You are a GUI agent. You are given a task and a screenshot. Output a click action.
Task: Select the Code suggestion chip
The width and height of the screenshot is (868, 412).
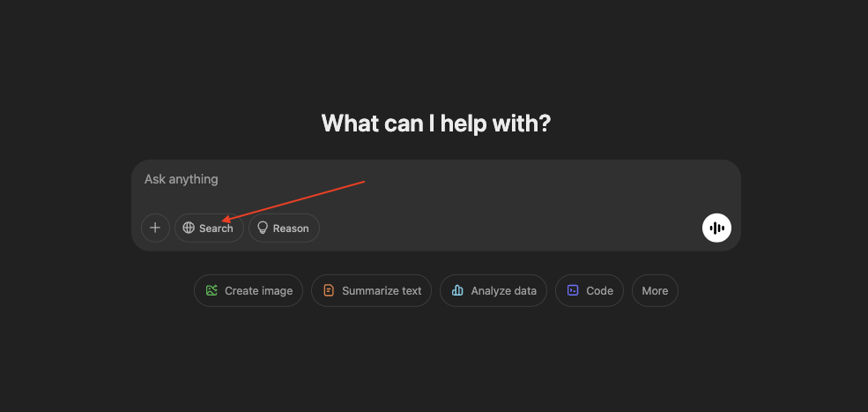click(590, 290)
